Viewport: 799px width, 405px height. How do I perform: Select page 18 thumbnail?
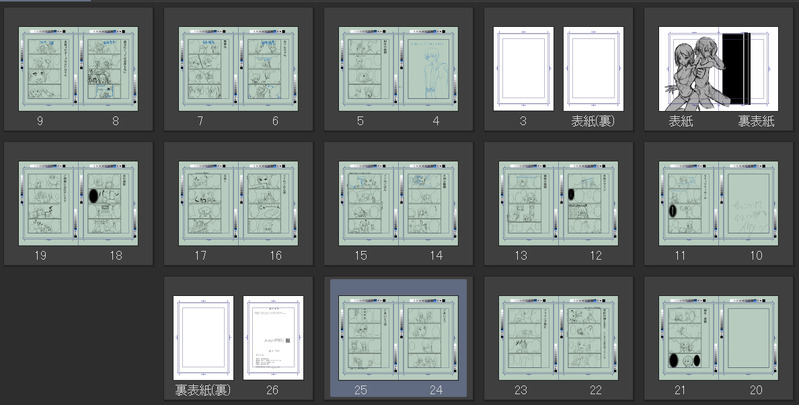(108, 203)
